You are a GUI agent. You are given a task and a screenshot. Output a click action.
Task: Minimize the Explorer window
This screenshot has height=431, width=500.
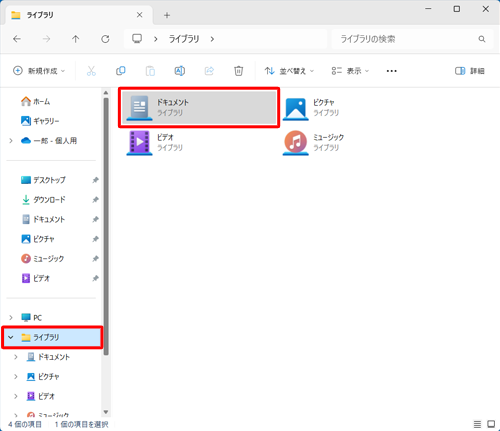click(428, 9)
